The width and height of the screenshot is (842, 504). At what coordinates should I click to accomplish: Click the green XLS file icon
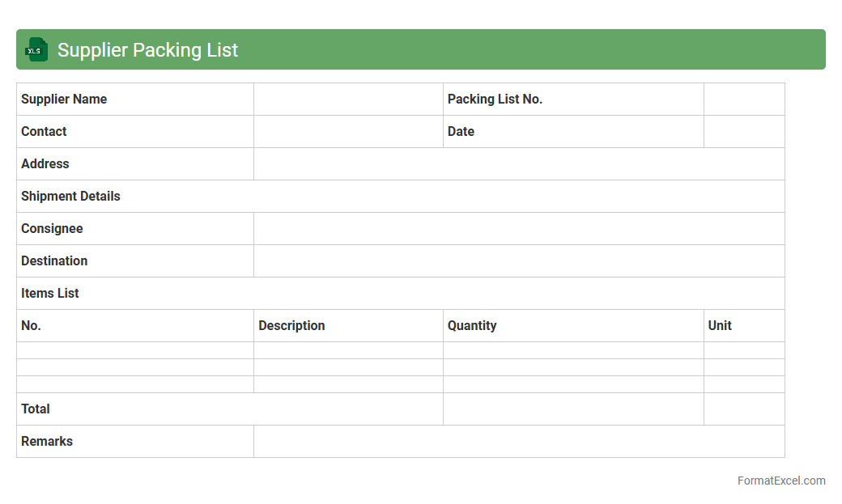36,50
